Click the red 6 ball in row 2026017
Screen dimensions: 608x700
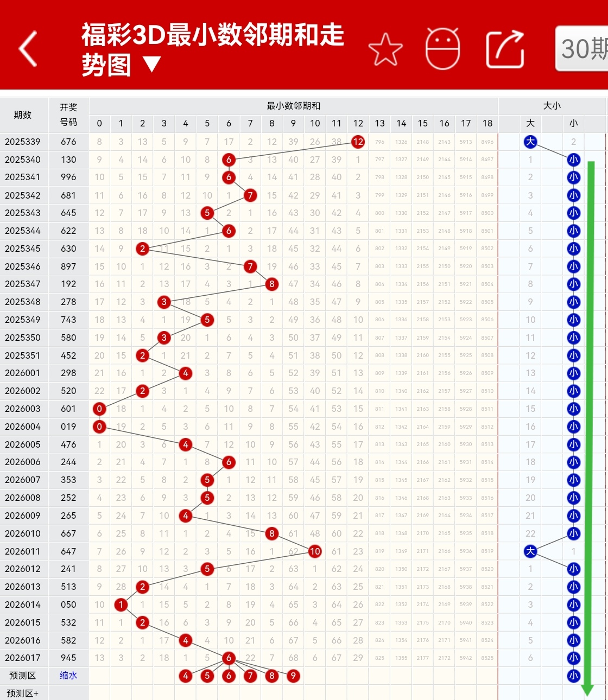coord(229,658)
